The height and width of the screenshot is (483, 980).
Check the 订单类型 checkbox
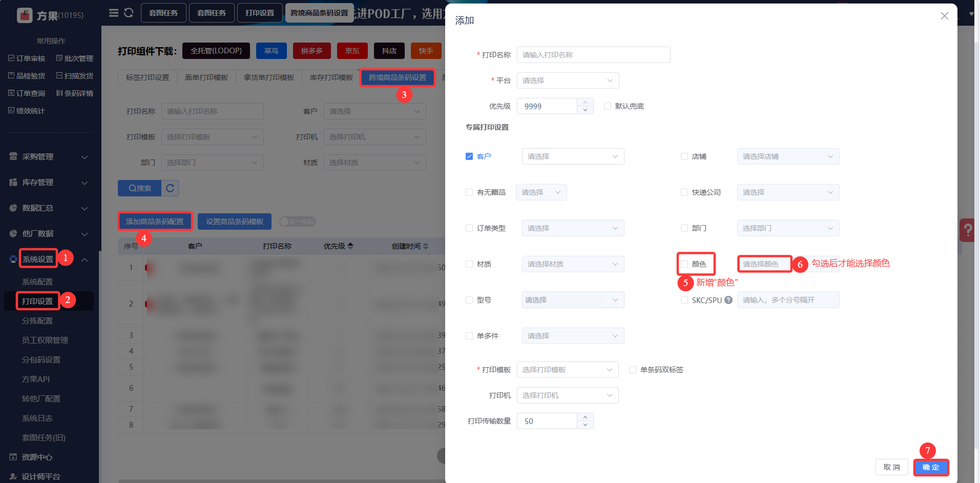[x=469, y=228]
